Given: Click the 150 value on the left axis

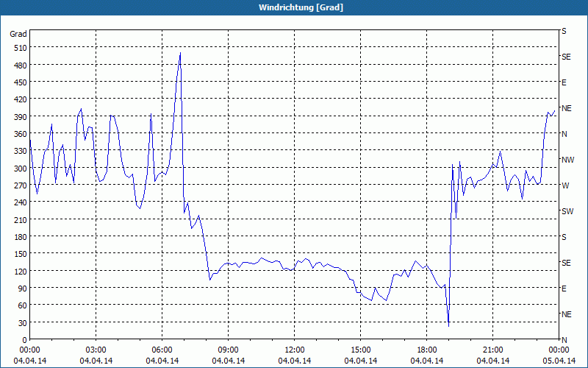Looking at the screenshot, I should (x=21, y=254).
